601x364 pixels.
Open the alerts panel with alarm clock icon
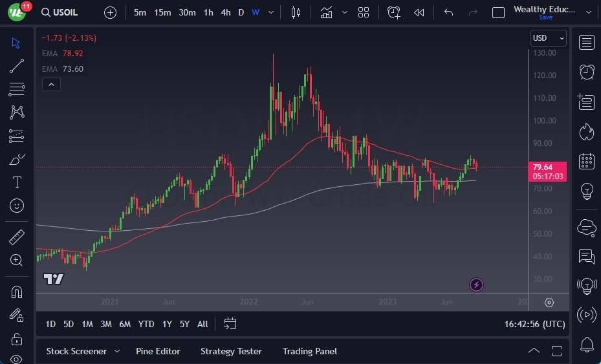click(587, 72)
